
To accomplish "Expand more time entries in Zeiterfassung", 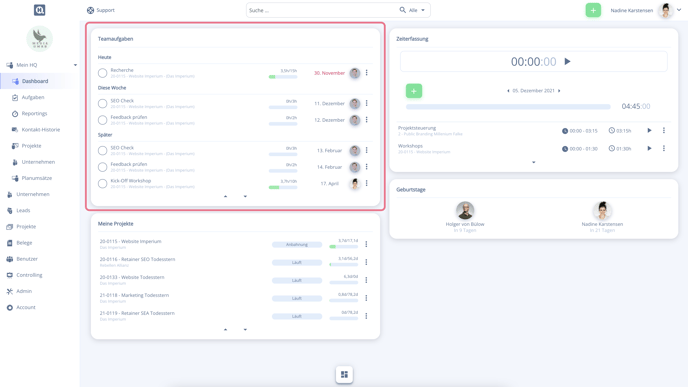I will 534,162.
